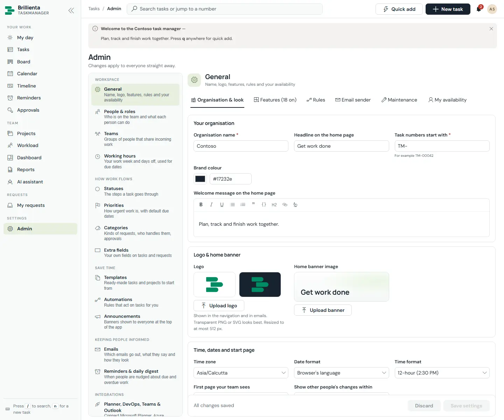Collapse the sidebar with the double-chevron icon
Screen dimensions: 504x420
point(71,10)
